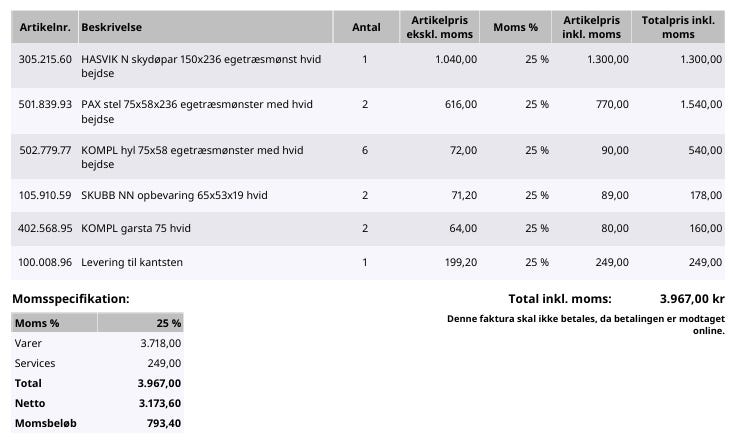Click the Antal column header

pyautogui.click(x=366, y=27)
